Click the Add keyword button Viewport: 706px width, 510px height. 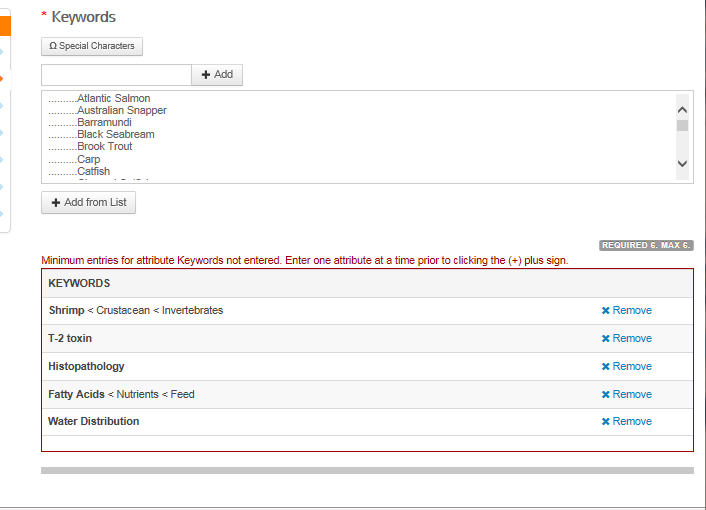(x=217, y=75)
